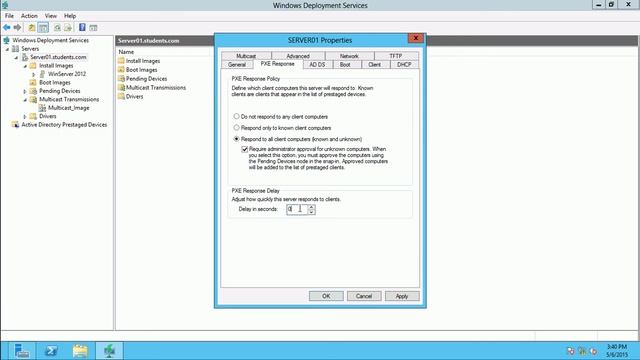Click the volume tray icon beside the clock
Screen dimensions: 640x360
594,351
